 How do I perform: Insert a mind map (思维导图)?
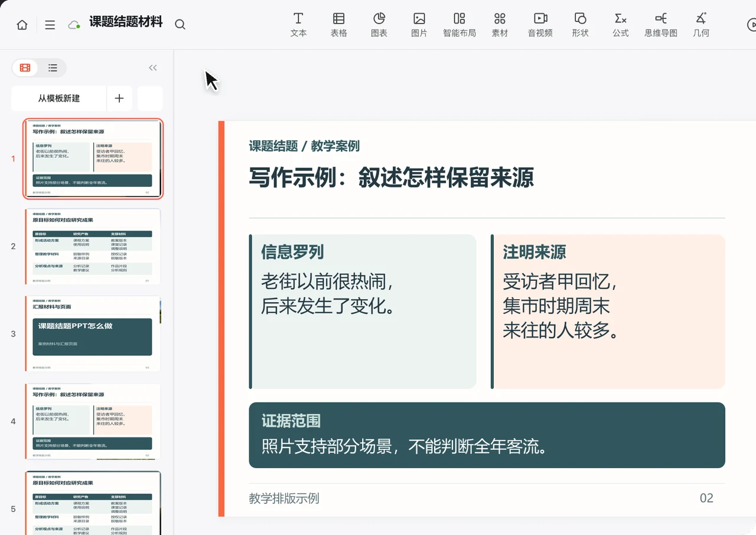[x=661, y=25]
